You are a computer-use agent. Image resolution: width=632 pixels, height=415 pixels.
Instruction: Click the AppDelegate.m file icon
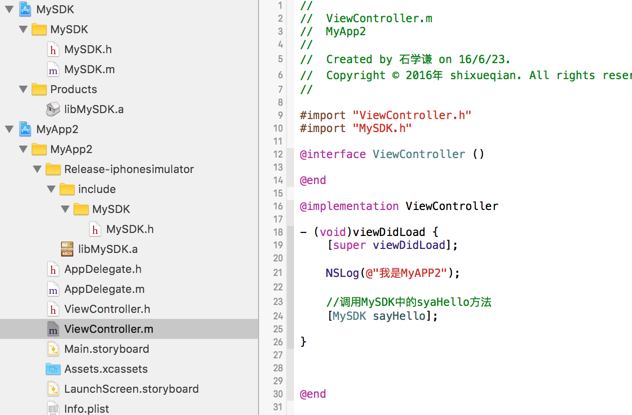[x=53, y=289]
